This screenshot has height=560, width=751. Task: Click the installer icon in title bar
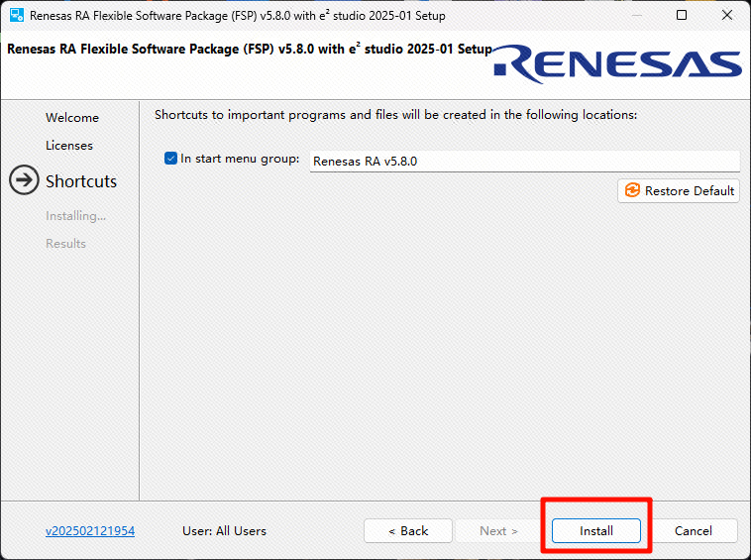point(17,15)
